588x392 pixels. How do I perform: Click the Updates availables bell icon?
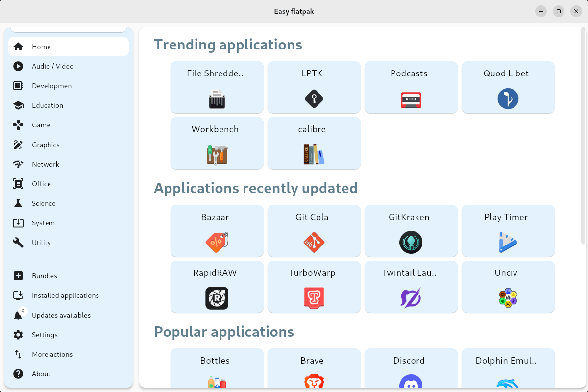18,316
